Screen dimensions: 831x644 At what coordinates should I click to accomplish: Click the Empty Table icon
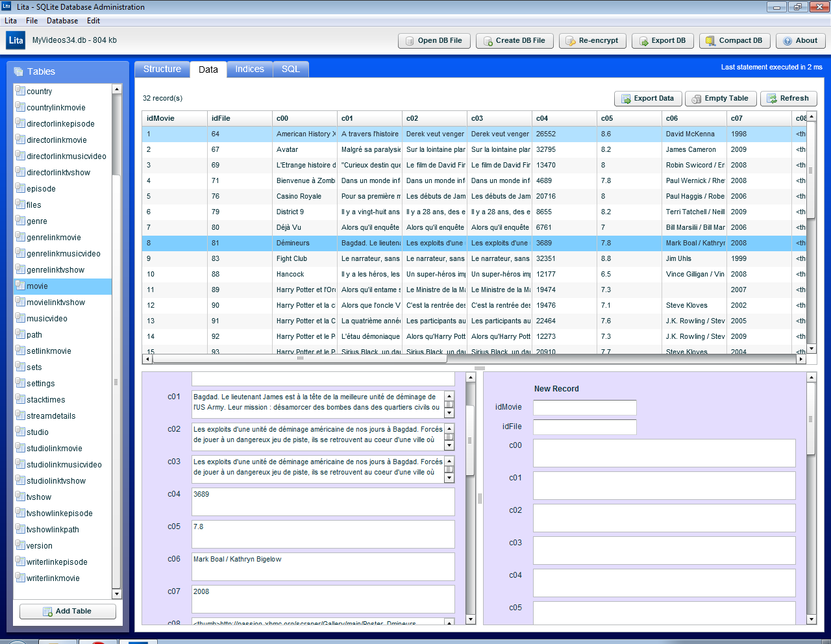pyautogui.click(x=696, y=99)
